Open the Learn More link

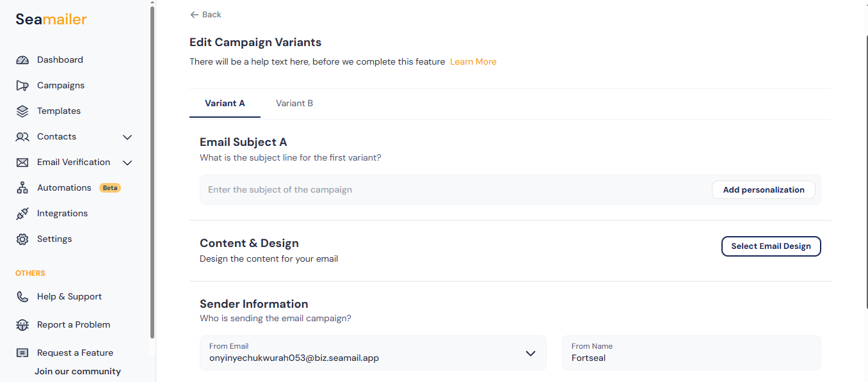point(473,62)
